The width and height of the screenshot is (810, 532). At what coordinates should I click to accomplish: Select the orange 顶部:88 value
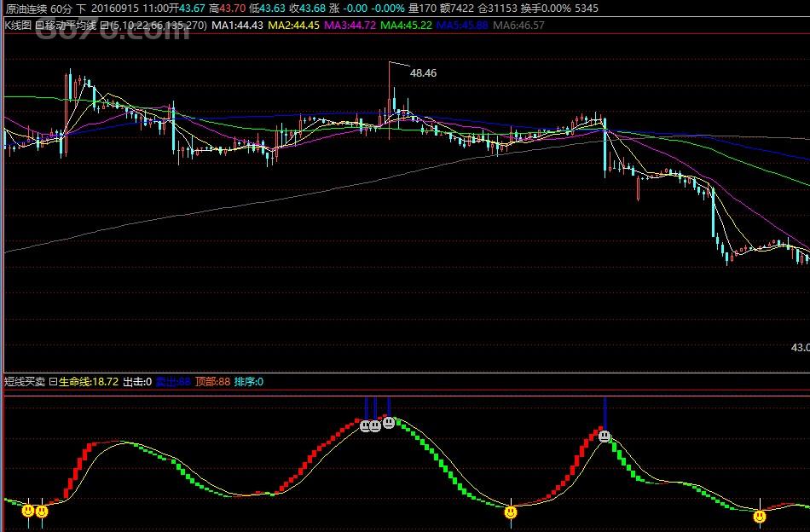click(x=212, y=382)
